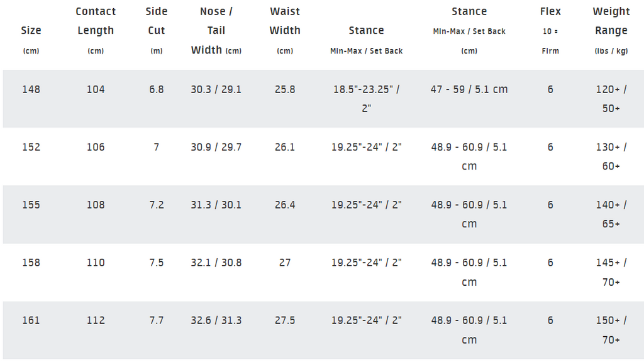Click the 150+ / 70+ weight range cell
The width and height of the screenshot is (644, 362).
click(x=611, y=330)
